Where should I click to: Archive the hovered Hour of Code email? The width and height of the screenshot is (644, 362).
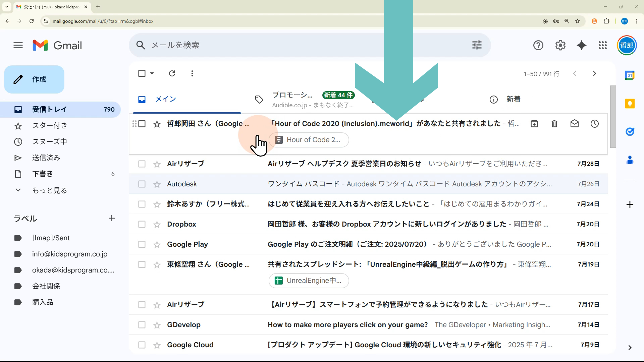coord(534,124)
